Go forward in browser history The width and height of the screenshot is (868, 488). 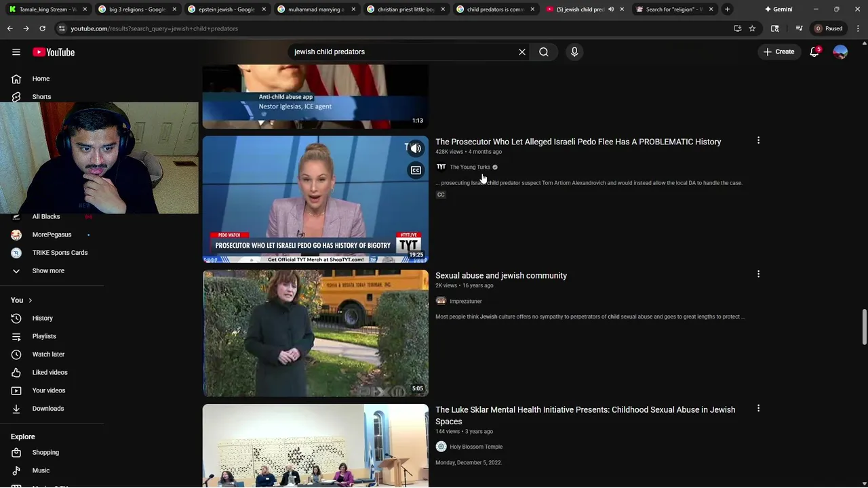26,28
